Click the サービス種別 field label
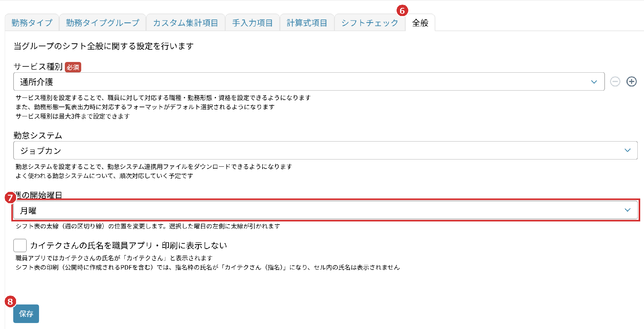The width and height of the screenshot is (644, 329). pyautogui.click(x=38, y=67)
